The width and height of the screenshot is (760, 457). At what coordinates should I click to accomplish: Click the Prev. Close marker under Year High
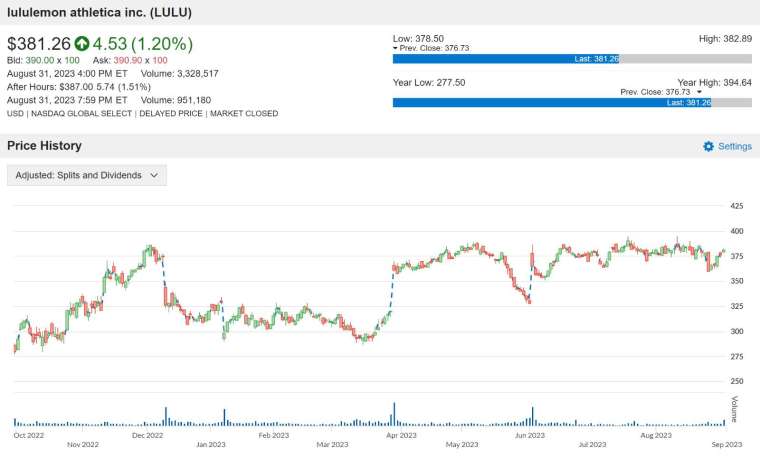[661, 92]
